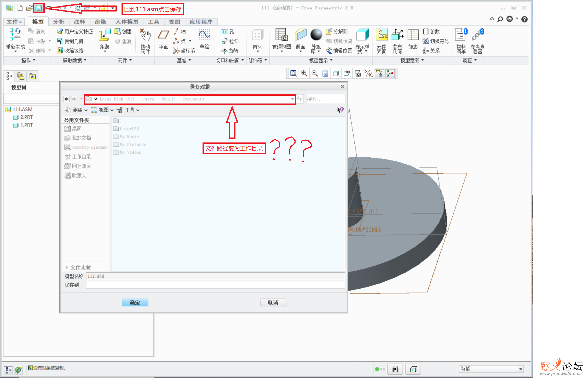Click the Appearance Gallery (外观库) sphere icon

click(x=316, y=35)
